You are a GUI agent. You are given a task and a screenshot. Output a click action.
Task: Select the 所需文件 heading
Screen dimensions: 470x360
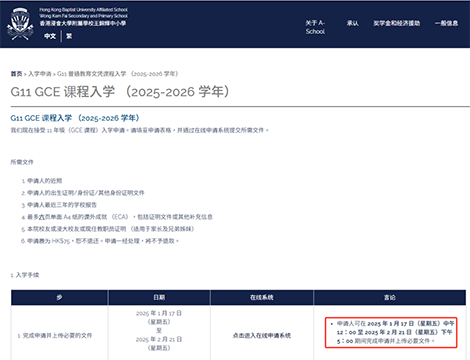coord(22,162)
